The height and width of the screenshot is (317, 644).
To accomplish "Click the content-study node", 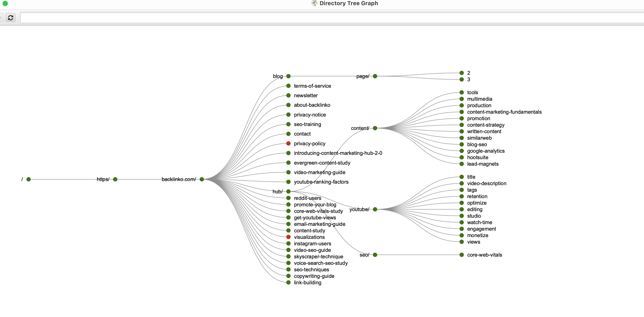I will 288,231.
